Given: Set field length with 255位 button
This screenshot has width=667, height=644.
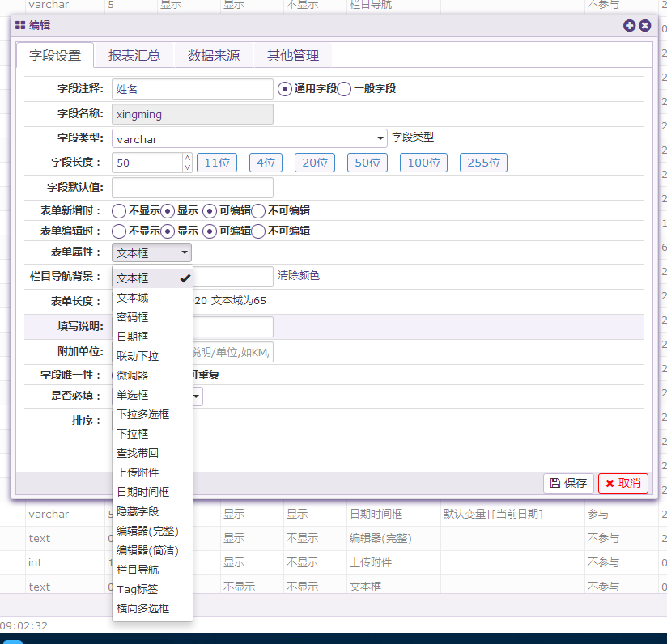Looking at the screenshot, I should click(483, 163).
